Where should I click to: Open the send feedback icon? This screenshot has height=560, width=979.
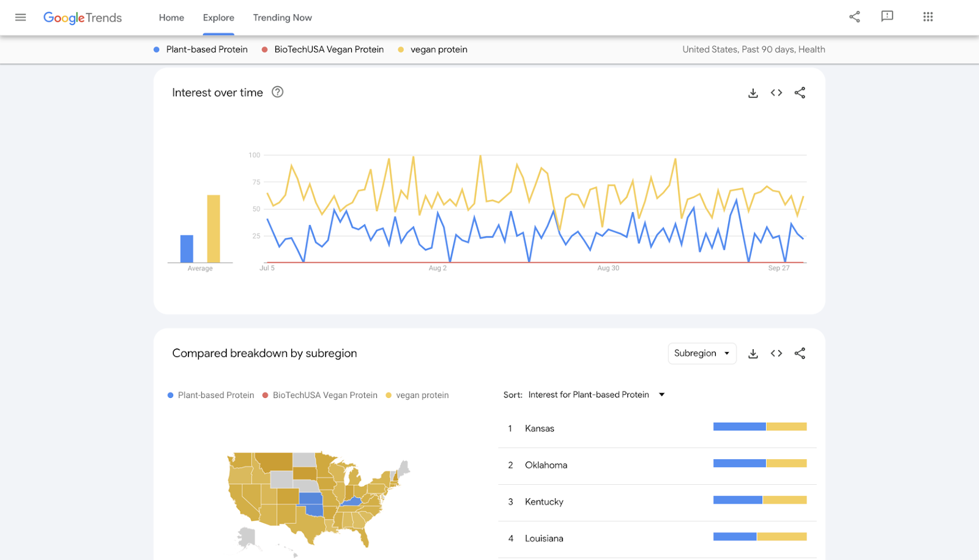(887, 17)
